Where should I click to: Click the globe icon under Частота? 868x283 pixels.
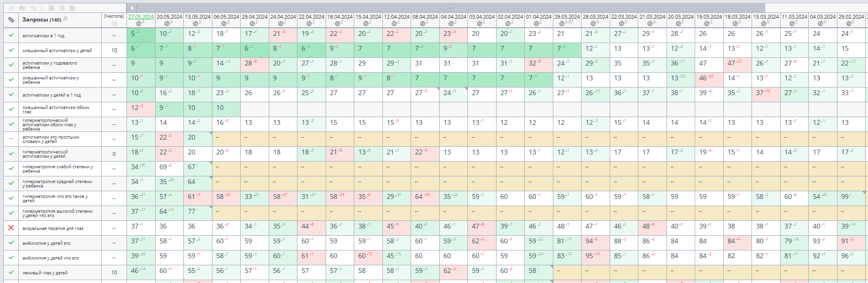click(x=114, y=23)
